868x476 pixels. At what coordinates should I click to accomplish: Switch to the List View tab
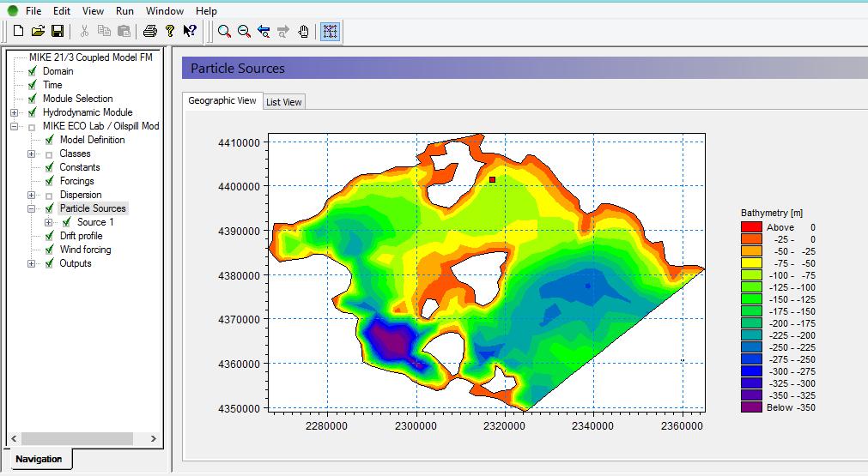point(284,102)
